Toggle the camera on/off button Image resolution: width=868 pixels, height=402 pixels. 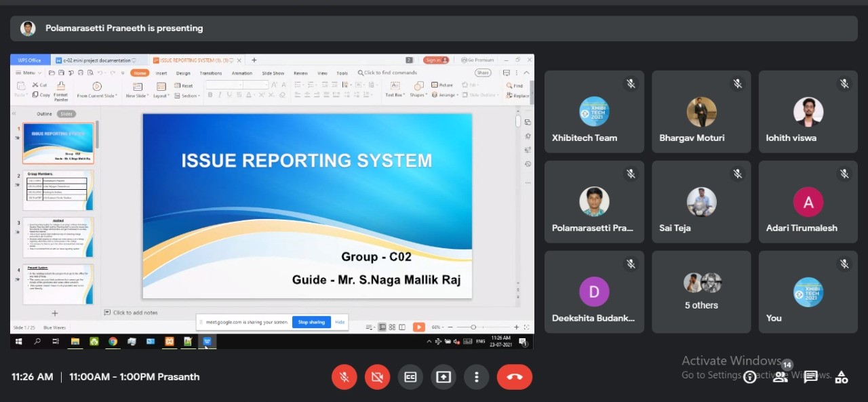[x=377, y=377]
